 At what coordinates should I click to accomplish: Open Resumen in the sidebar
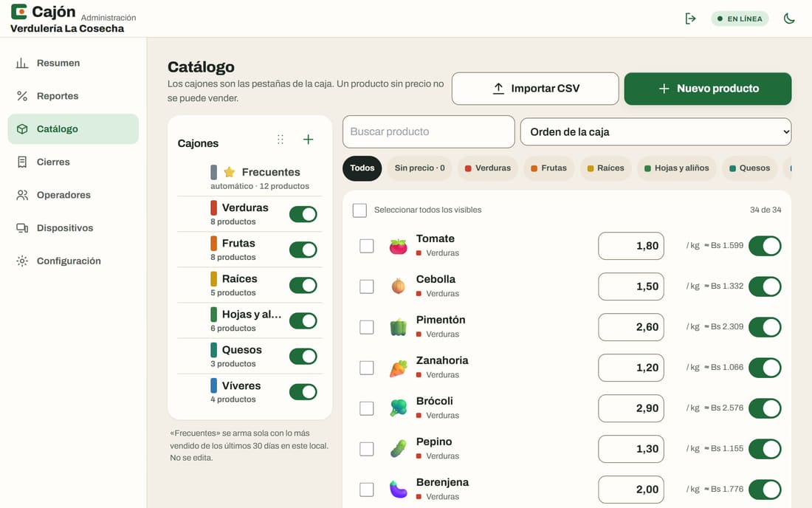pyautogui.click(x=73, y=63)
